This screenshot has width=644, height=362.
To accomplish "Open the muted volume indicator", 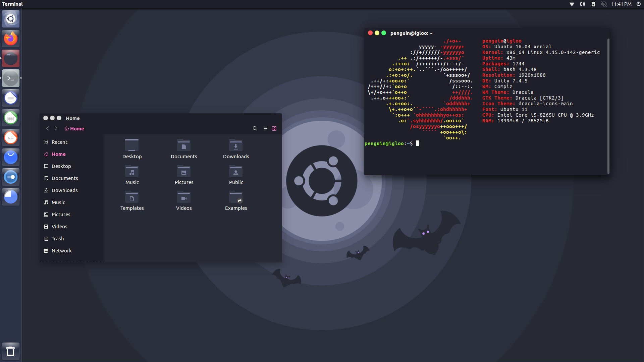I will tap(604, 4).
